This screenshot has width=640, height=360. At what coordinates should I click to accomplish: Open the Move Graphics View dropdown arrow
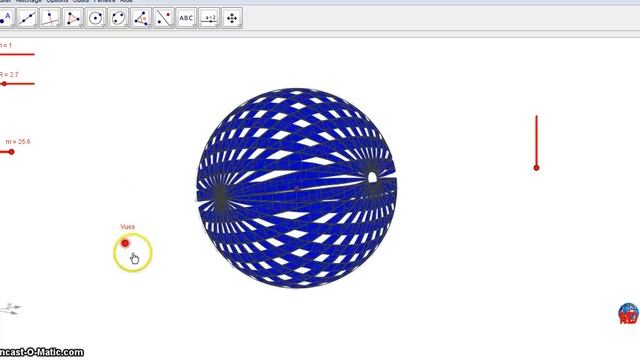[240, 25]
